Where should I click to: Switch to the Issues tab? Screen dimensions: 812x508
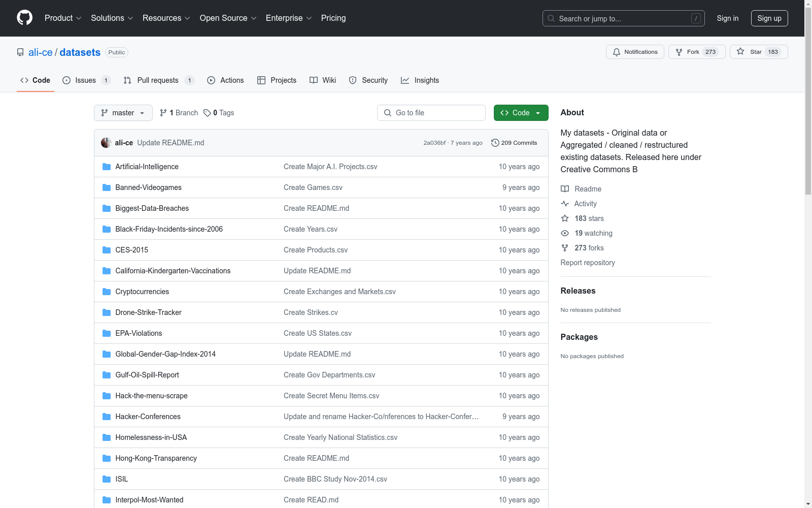(86, 80)
